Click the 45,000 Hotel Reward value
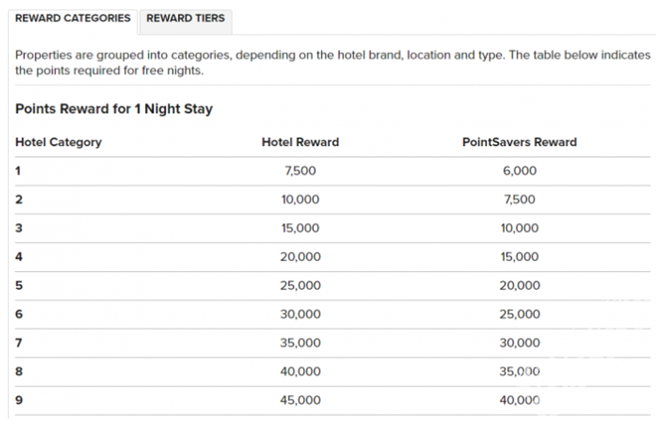The image size is (666, 430). coord(300,400)
